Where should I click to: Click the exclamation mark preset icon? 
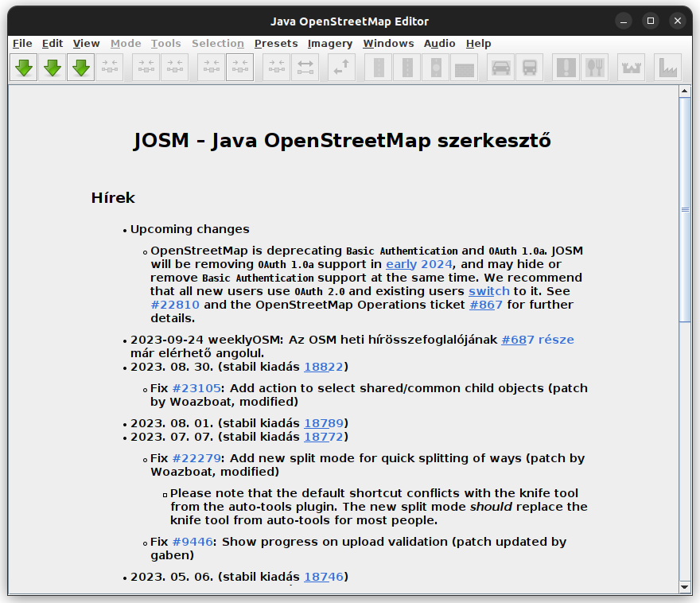(566, 68)
